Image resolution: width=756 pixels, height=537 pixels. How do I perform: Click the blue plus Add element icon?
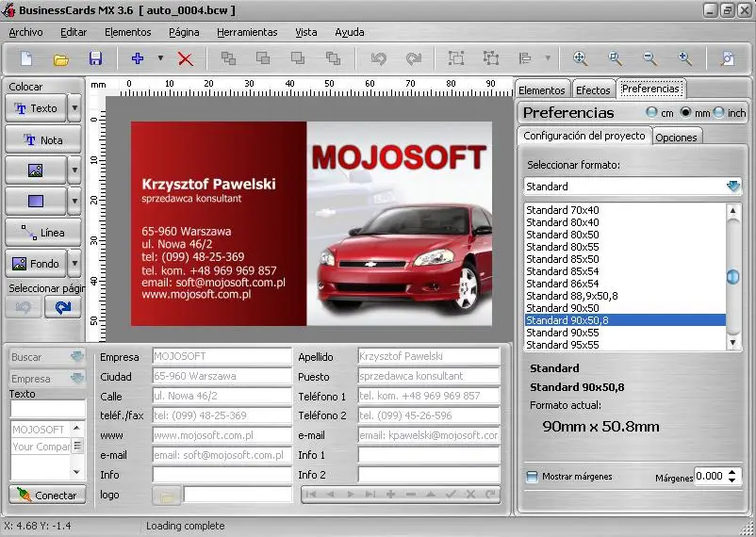click(x=138, y=58)
